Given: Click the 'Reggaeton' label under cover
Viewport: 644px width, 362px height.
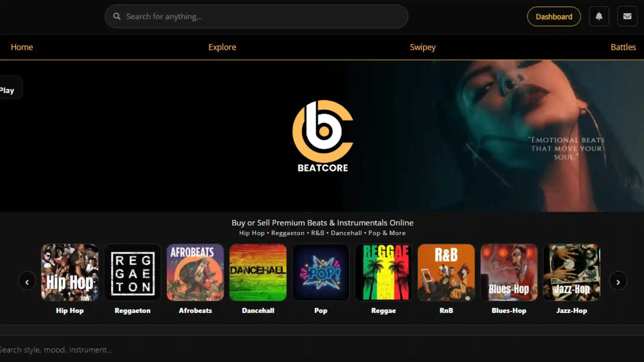Looking at the screenshot, I should (132, 311).
